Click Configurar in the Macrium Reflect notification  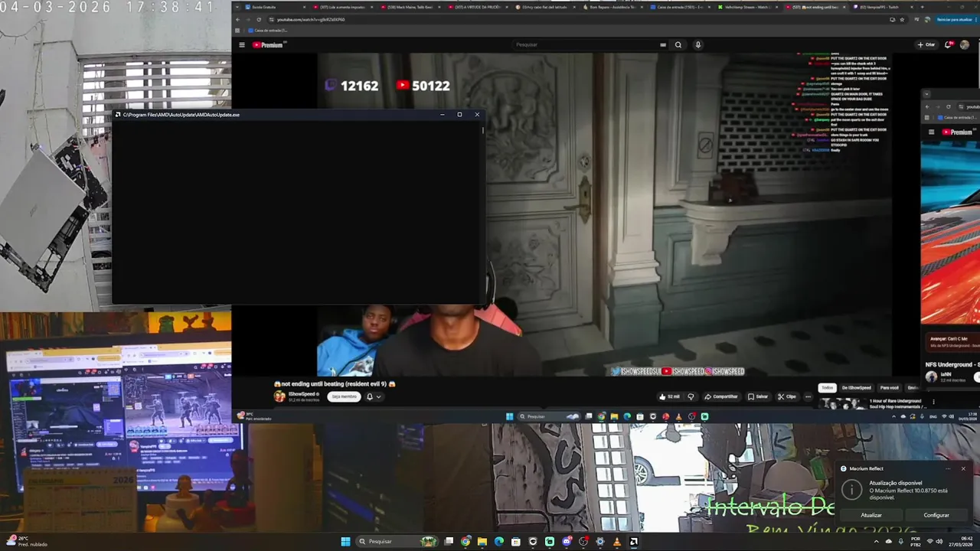click(x=936, y=515)
